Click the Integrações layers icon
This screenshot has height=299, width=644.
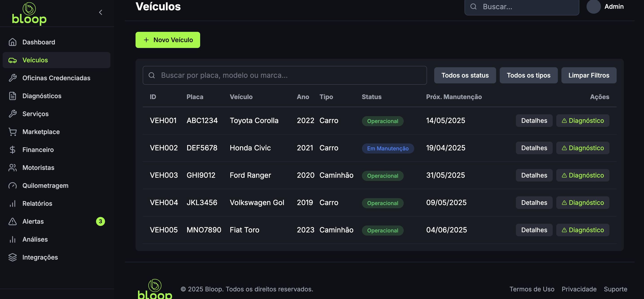pyautogui.click(x=13, y=257)
